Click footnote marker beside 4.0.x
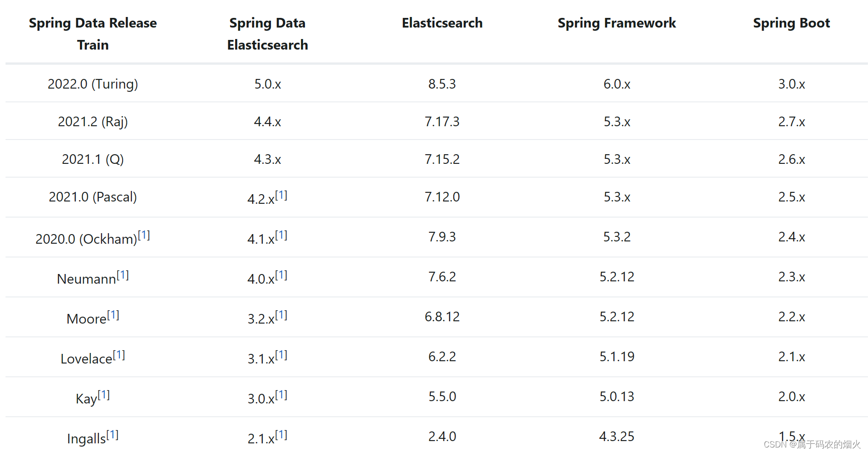Viewport: 868px width, 453px height. point(281,275)
